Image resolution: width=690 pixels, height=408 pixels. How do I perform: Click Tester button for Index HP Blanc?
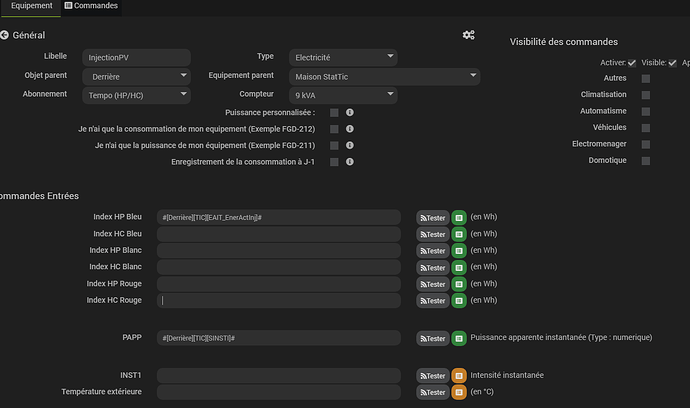tap(433, 251)
